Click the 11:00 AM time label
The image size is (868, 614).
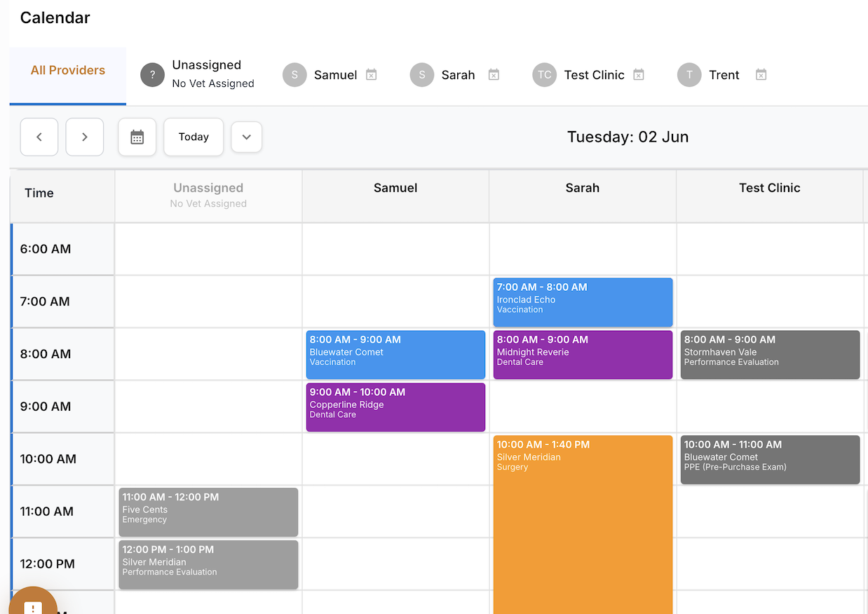(x=47, y=512)
